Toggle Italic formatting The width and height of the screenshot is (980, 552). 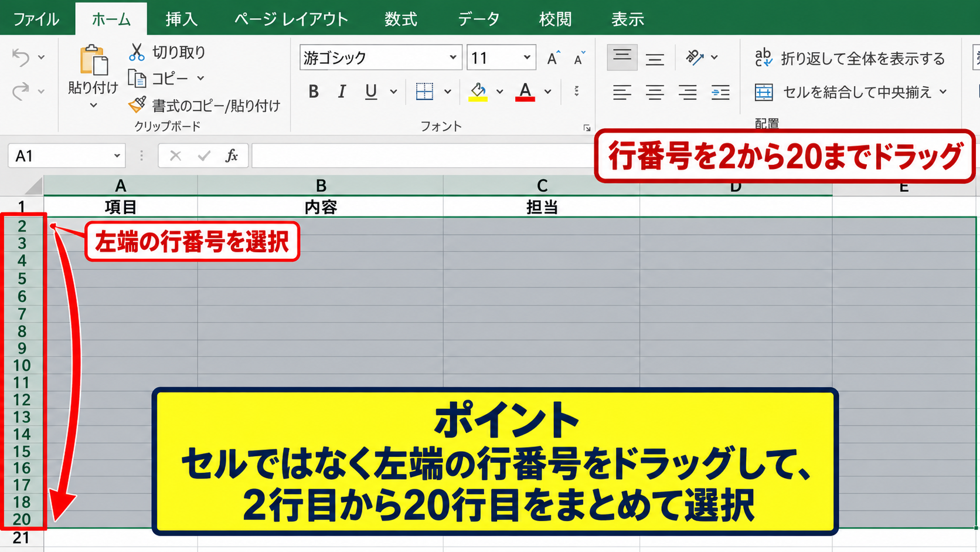click(342, 92)
